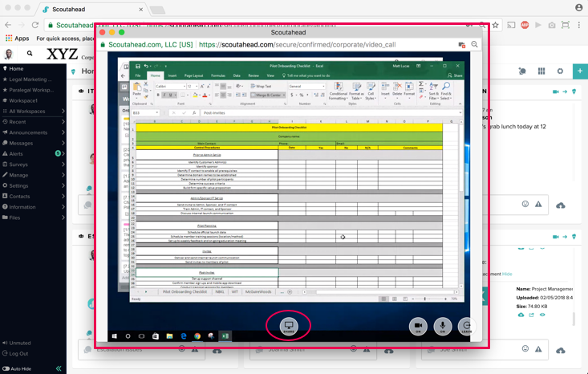Click the Hide attachment link
Screen dimensions: 588x374
point(507,274)
